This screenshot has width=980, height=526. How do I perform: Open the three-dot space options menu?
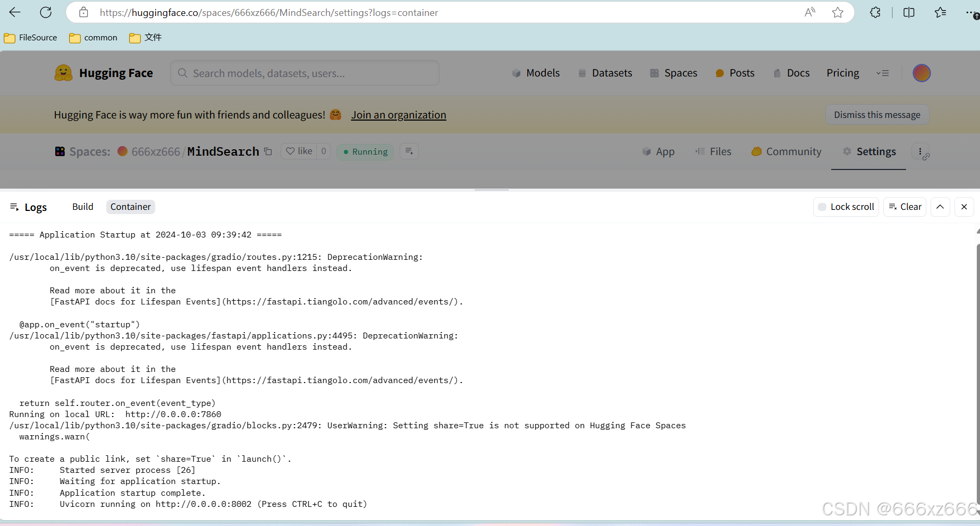click(920, 151)
